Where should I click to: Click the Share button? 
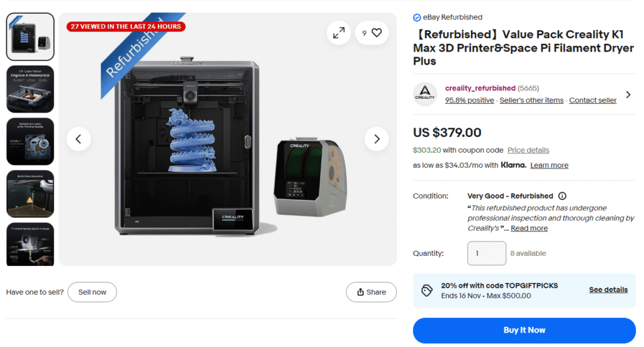point(371,292)
